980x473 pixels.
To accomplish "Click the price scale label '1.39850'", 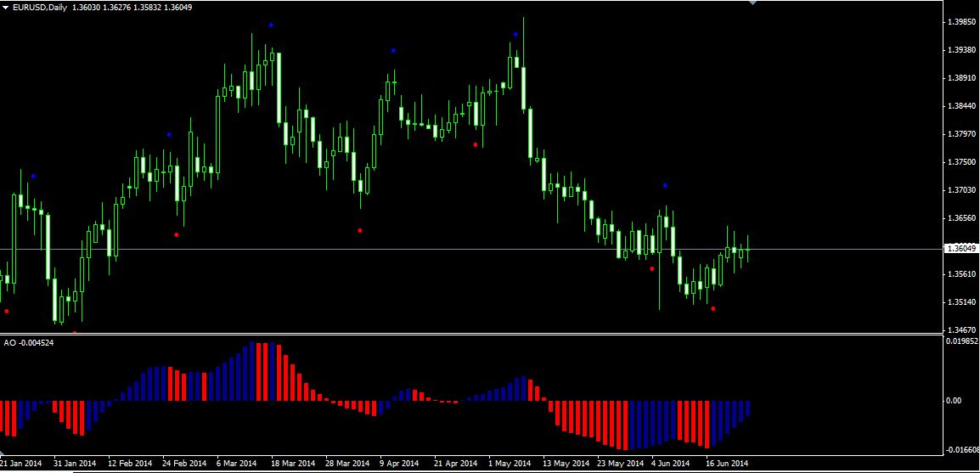I will [962, 22].
